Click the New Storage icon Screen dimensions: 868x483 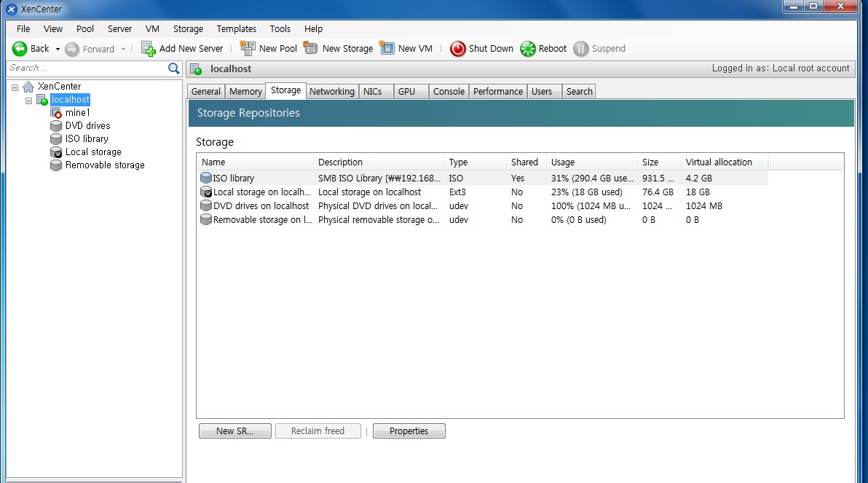pos(310,48)
